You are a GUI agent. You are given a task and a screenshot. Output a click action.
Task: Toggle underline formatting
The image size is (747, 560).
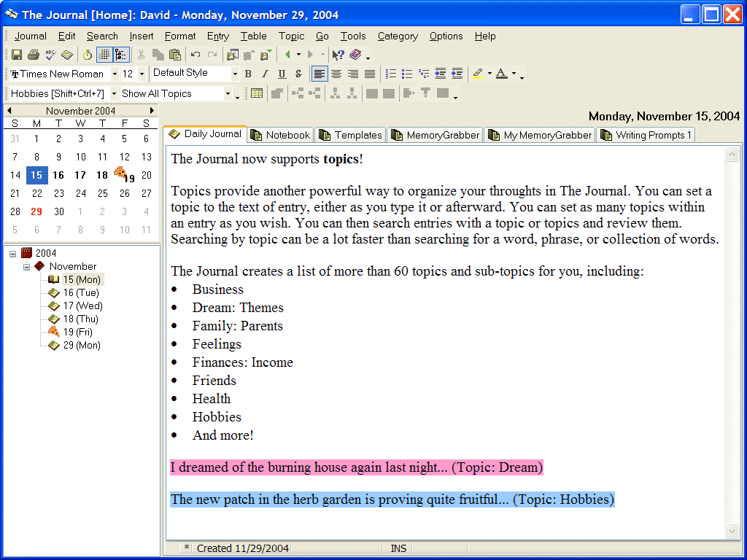(282, 74)
